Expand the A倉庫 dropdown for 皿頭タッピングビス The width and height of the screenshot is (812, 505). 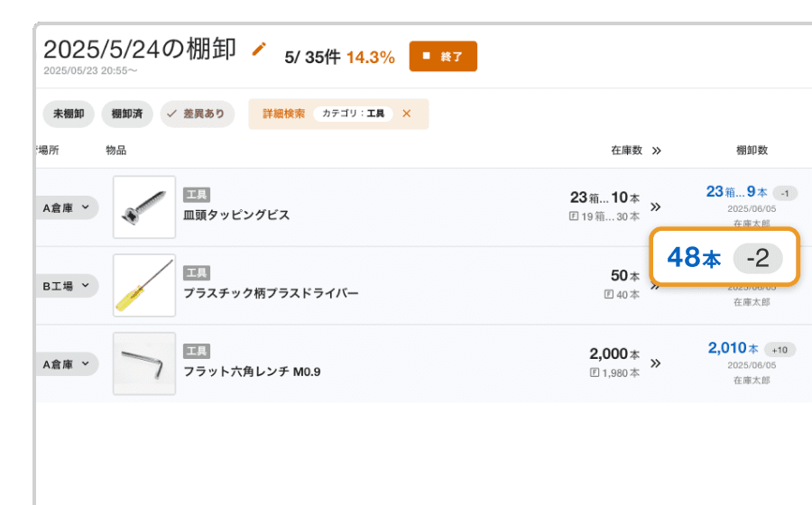[67, 207]
